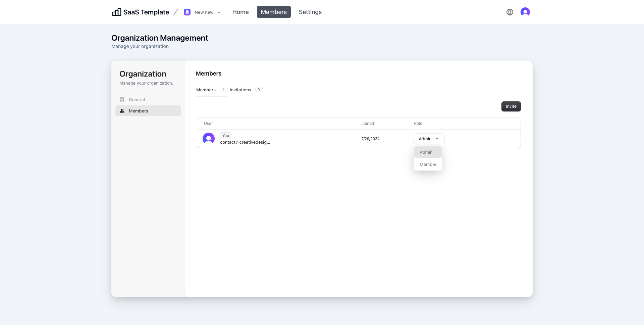This screenshot has width=644, height=325.
Task: Click the Members count badge showing 1
Action: point(223,90)
